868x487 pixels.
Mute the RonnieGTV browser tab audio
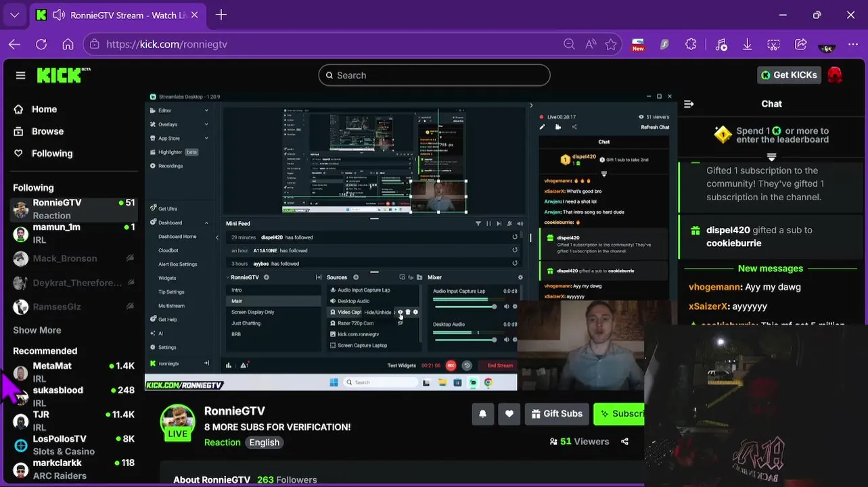59,15
